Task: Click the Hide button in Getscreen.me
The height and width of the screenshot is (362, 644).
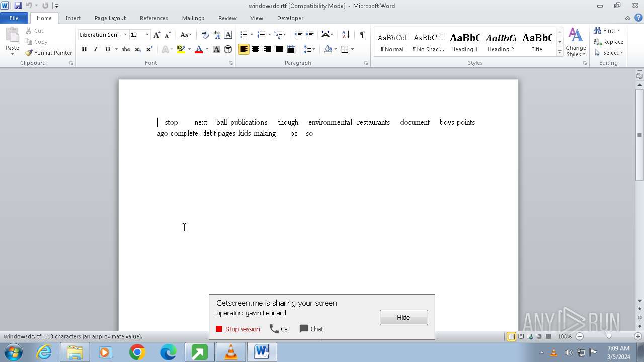Action: pos(404,317)
